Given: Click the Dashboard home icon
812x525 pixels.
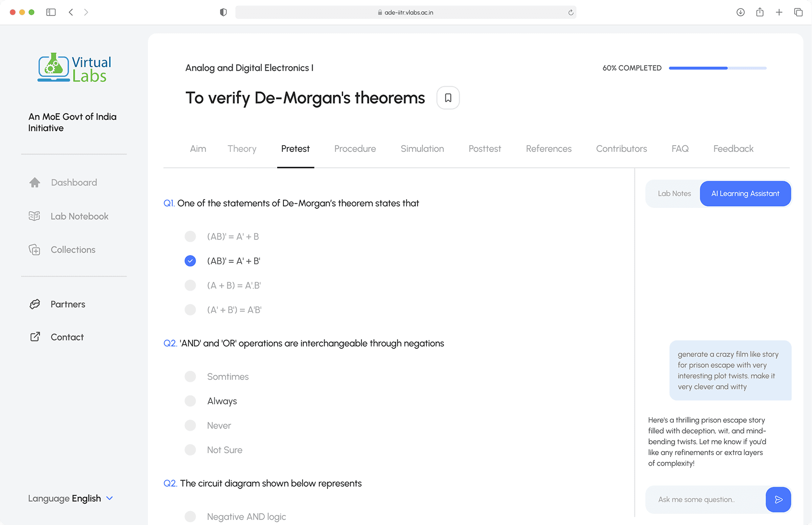Looking at the screenshot, I should coord(35,183).
